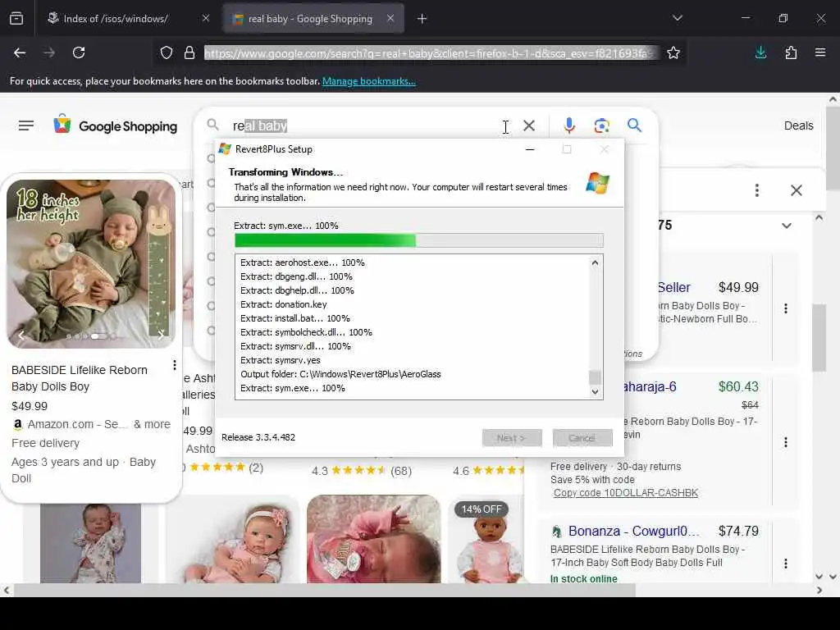
Task: Show previous image on BABESIDE card
Action: pos(21,336)
